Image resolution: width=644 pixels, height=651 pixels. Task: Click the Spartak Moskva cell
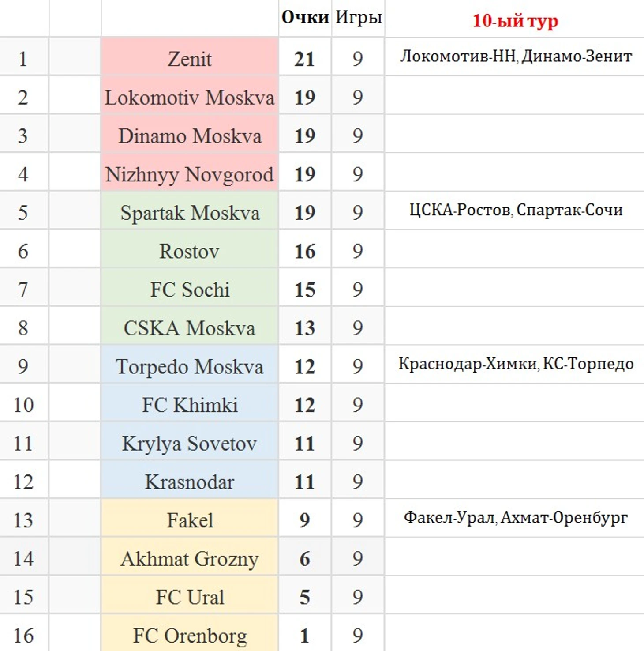(x=190, y=213)
